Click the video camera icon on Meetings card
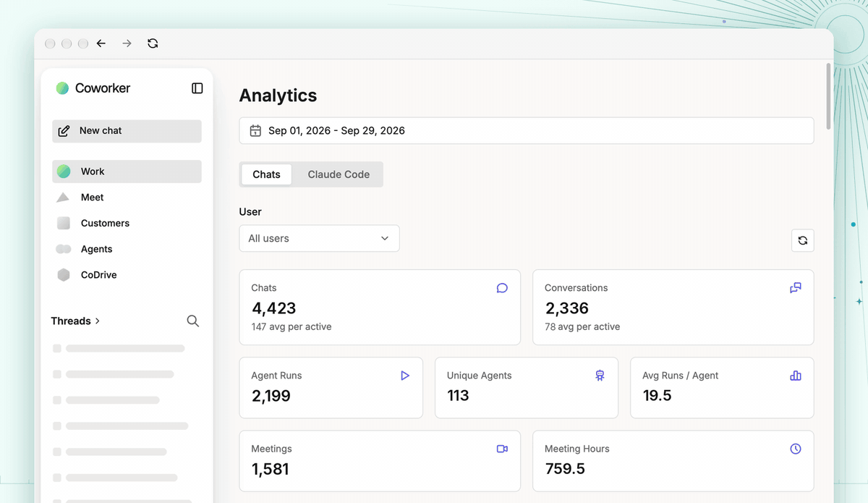The width and height of the screenshot is (868, 503). click(502, 449)
